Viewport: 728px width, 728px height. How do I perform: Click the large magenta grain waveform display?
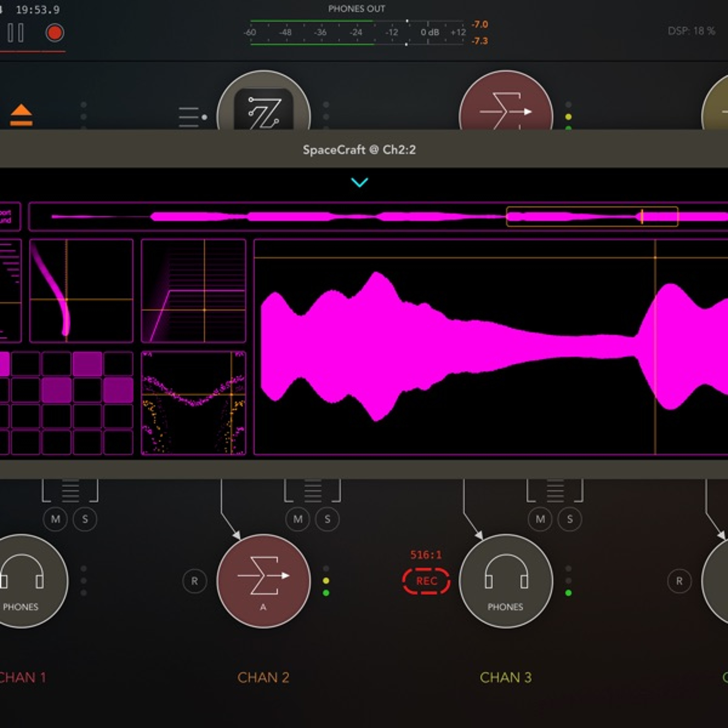[x=491, y=347]
